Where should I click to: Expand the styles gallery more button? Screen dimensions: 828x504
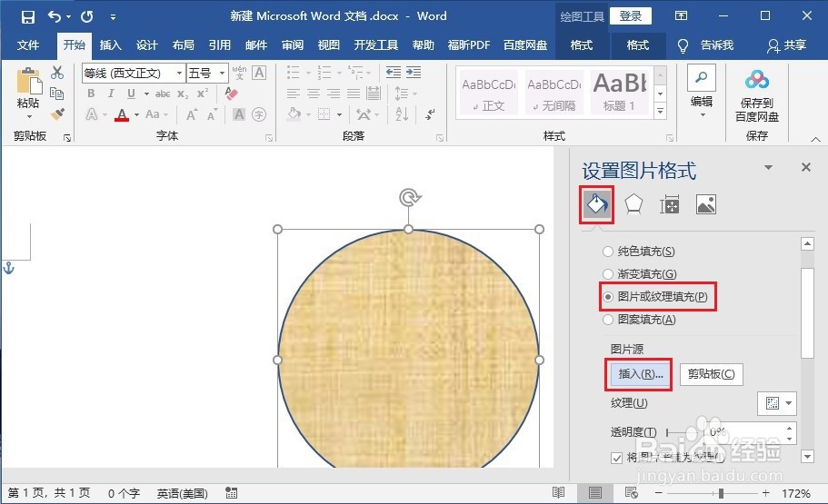[x=660, y=112]
